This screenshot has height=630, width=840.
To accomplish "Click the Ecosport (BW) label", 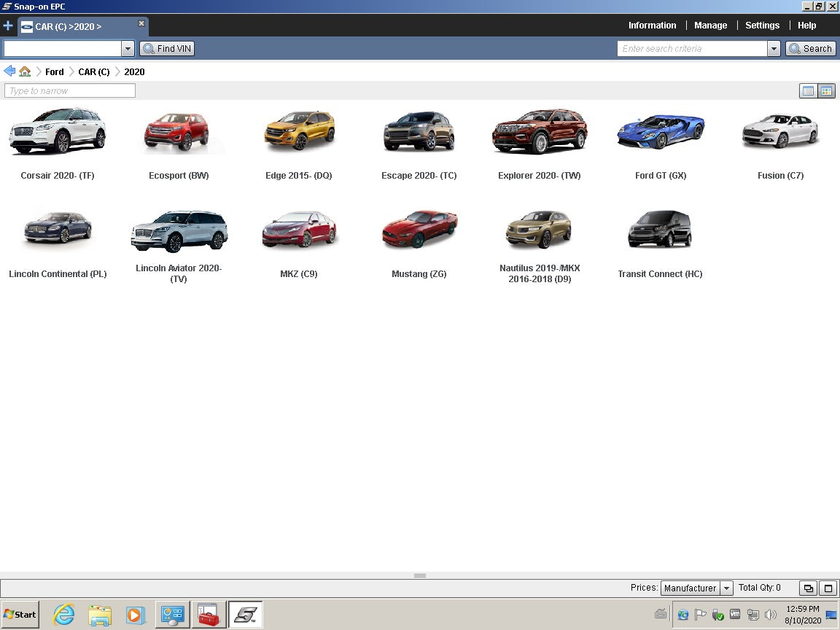I will pos(179,176).
